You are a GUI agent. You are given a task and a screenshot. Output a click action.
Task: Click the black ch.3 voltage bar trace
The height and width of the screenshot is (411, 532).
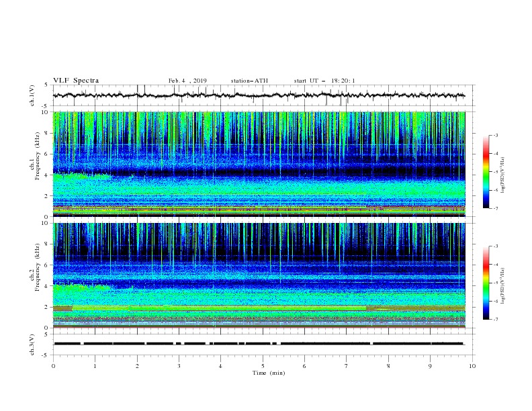coord(259,344)
